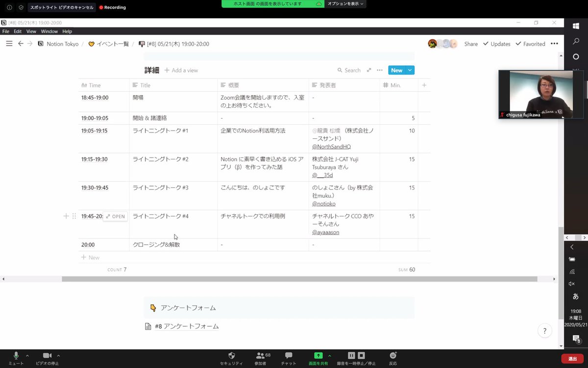Viewport: 588px width, 368px height.
Task: Open @NorthSandHQ link
Action: coord(331,147)
